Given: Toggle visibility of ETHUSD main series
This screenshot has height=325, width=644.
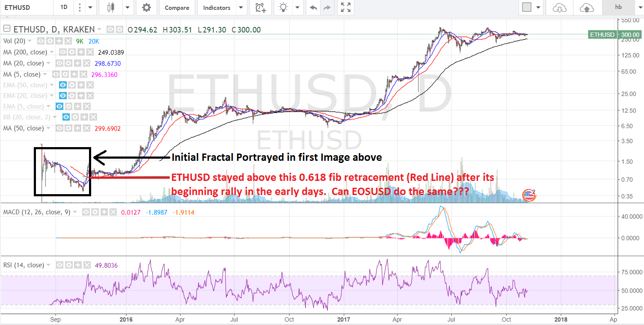Looking at the screenshot, I should (x=110, y=30).
